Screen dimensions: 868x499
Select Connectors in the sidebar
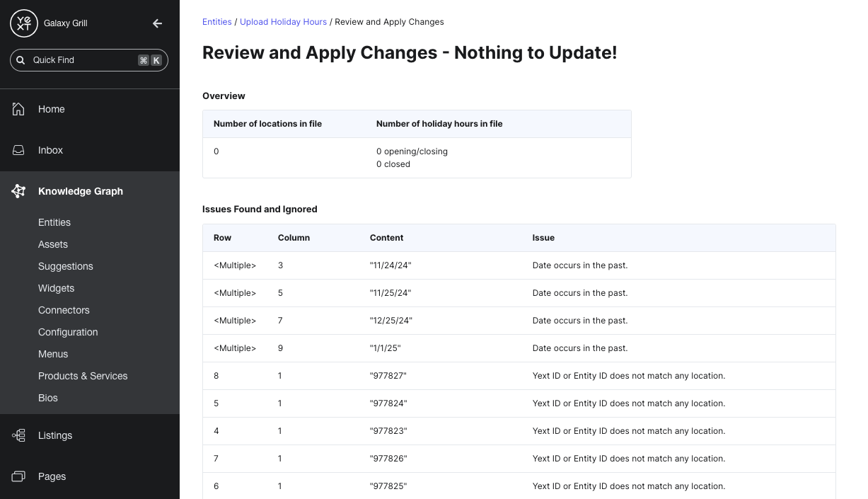64,310
